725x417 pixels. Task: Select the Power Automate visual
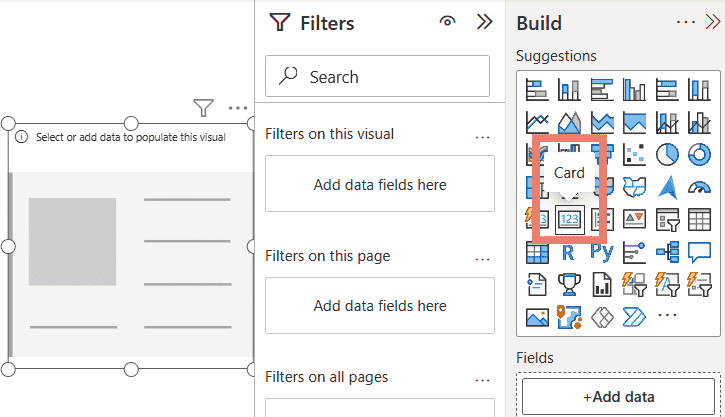click(634, 317)
